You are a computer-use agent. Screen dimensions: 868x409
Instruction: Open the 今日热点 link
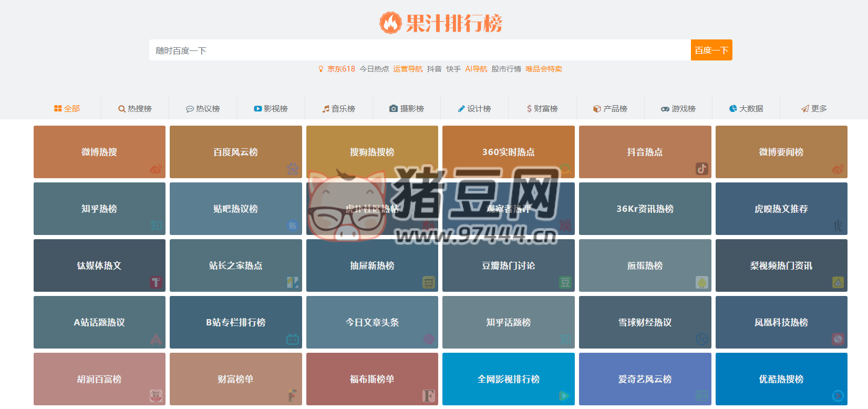(374, 69)
